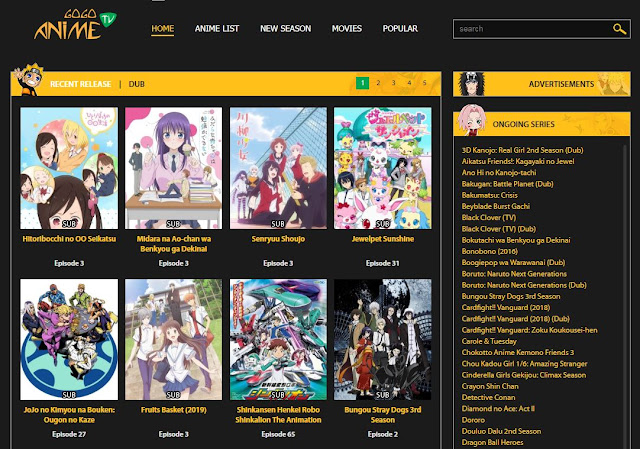
Task: Click the Shinkalion The Animation title link
Action: point(278,415)
